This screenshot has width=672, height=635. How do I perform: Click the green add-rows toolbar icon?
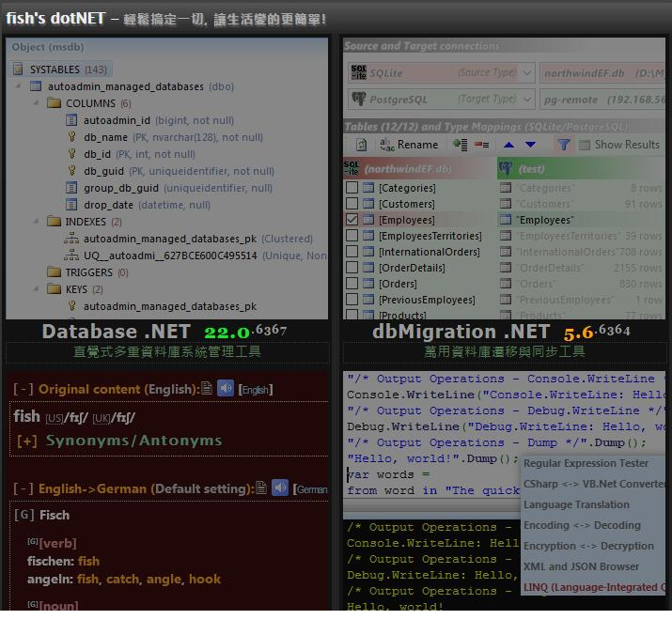(x=461, y=145)
